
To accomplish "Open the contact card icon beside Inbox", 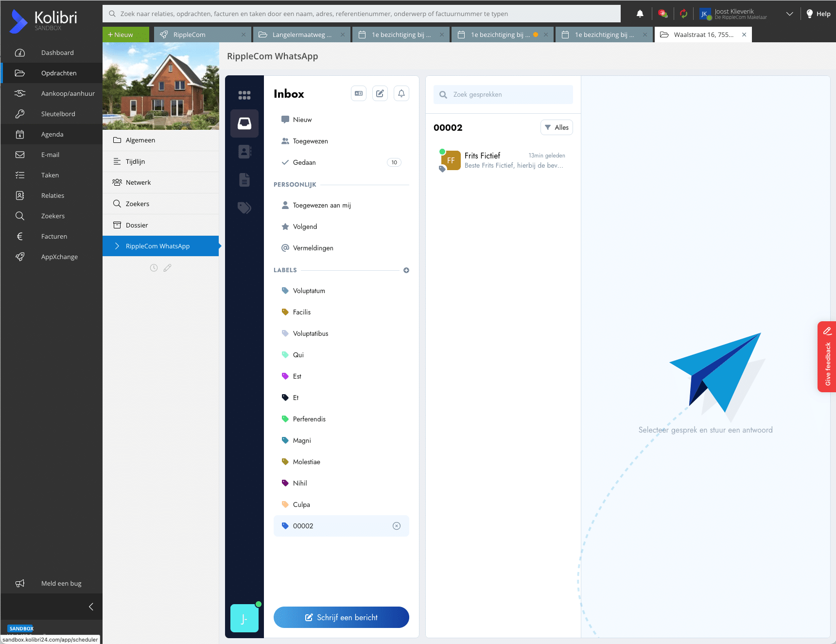I will 359,93.
